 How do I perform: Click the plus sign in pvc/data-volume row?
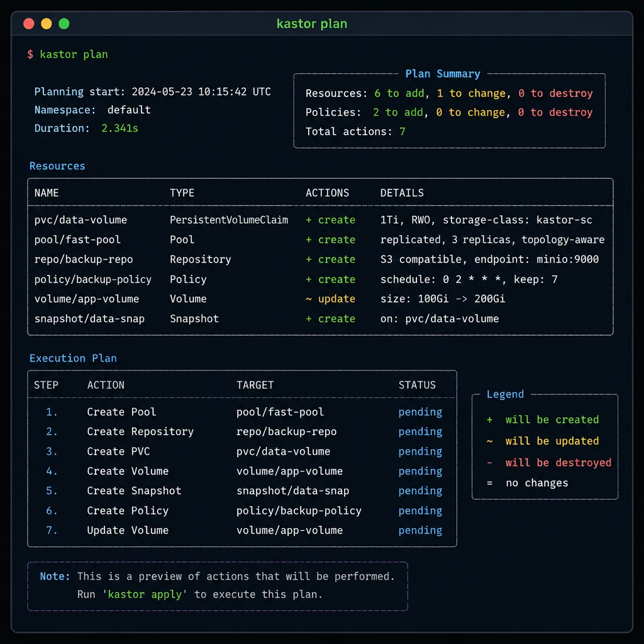click(x=308, y=220)
